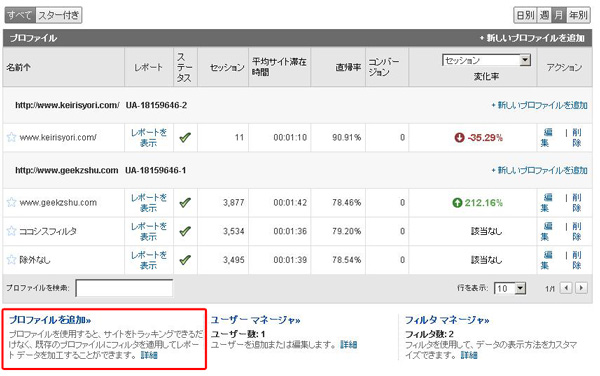Select 年別 date range

(x=578, y=15)
